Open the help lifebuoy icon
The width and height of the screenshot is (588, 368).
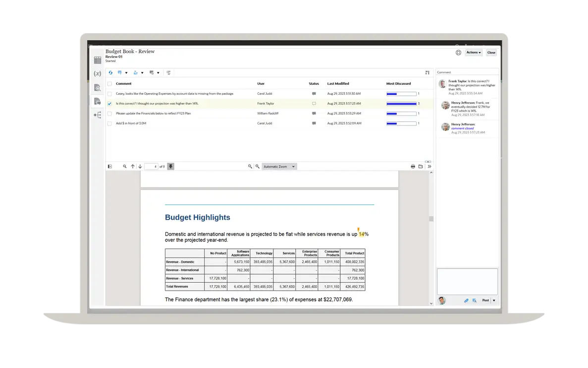pos(458,53)
